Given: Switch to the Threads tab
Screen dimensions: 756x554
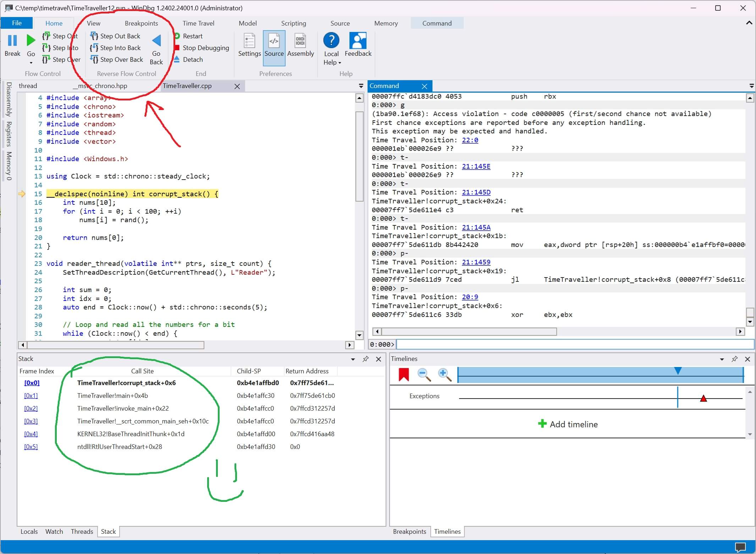Looking at the screenshot, I should [x=82, y=531].
